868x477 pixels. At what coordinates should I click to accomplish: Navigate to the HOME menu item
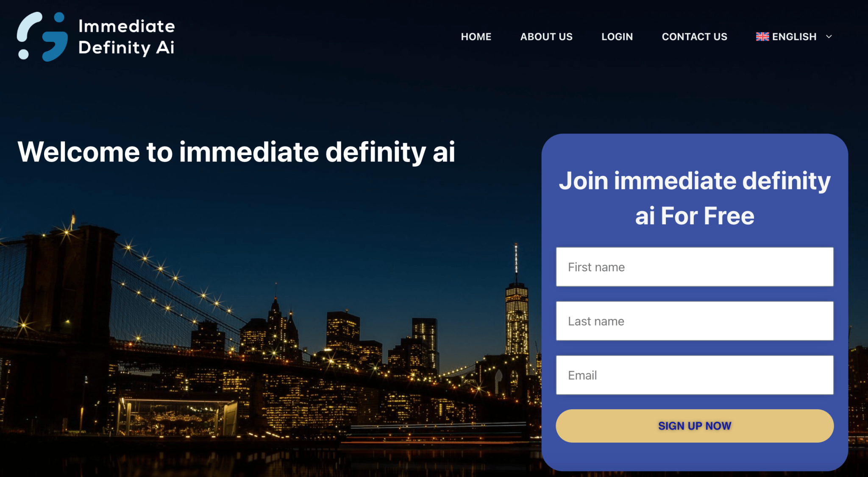click(476, 36)
